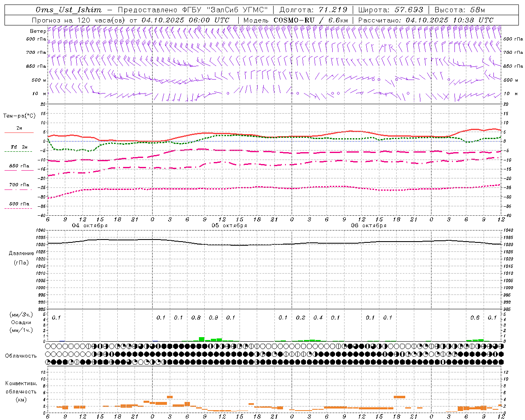Click the computed time "04.10.2025 10:38 UTC"
Screen dimensions: 525x420
[x=450, y=20]
